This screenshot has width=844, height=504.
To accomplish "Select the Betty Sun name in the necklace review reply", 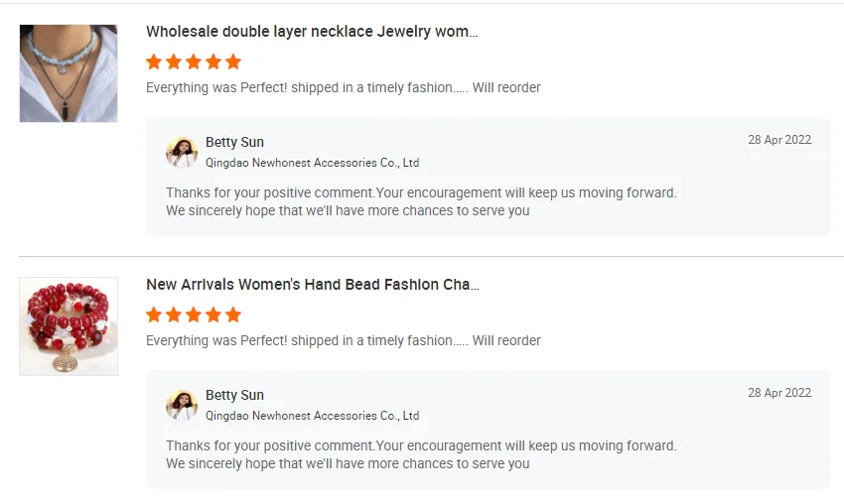I will tap(234, 142).
